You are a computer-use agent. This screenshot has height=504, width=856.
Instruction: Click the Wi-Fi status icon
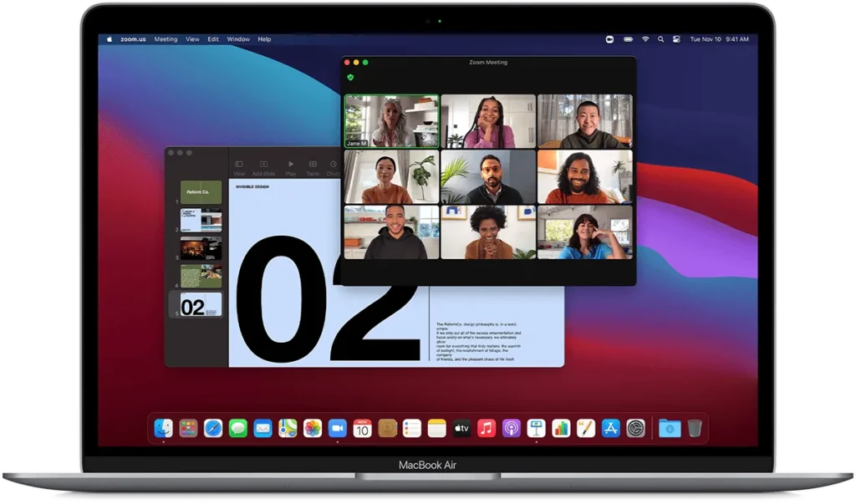coord(645,39)
